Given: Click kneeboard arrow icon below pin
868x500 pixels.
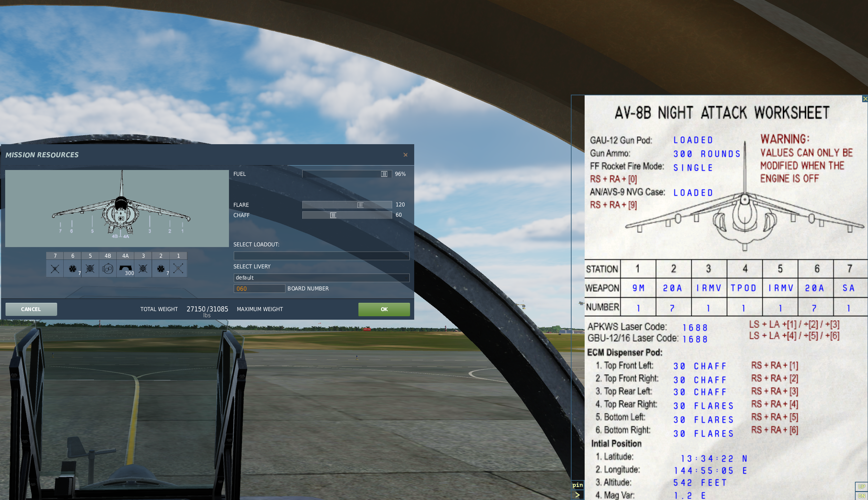Looking at the screenshot, I should [577, 495].
